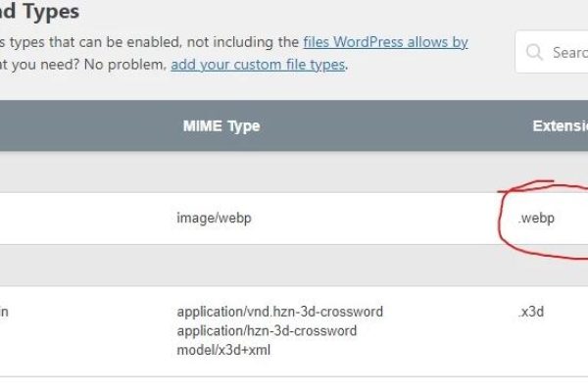The width and height of the screenshot is (588, 392).
Task: Open the "files WordPress allows by" link
Action: (385, 42)
